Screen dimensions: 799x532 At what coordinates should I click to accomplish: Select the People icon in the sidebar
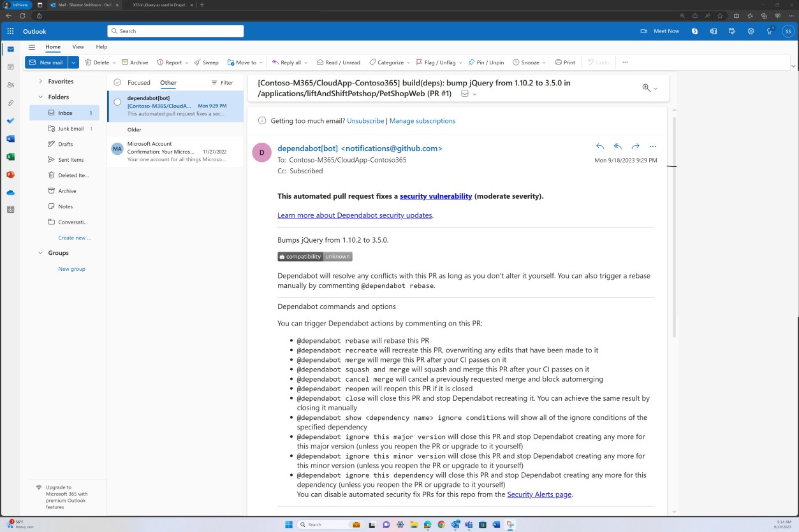pos(10,84)
